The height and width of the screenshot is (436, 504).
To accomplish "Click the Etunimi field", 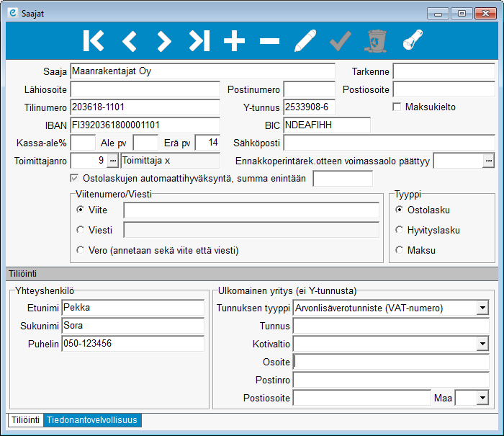I will tap(133, 308).
